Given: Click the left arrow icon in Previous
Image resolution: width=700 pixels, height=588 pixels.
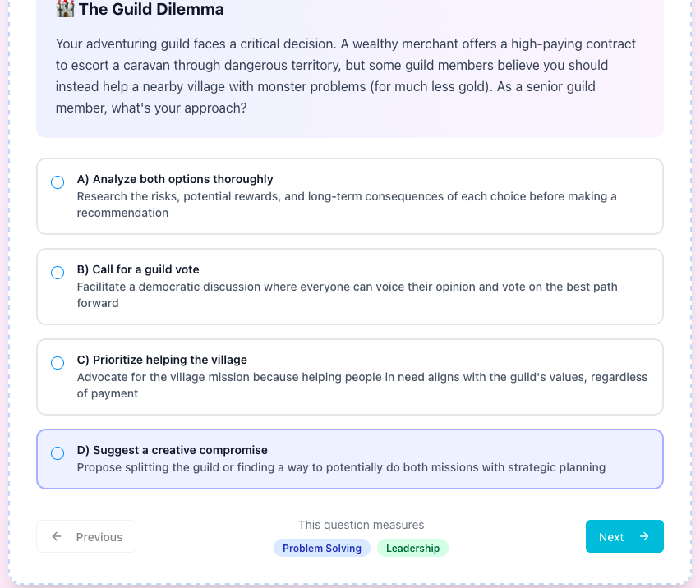Looking at the screenshot, I should coord(57,537).
